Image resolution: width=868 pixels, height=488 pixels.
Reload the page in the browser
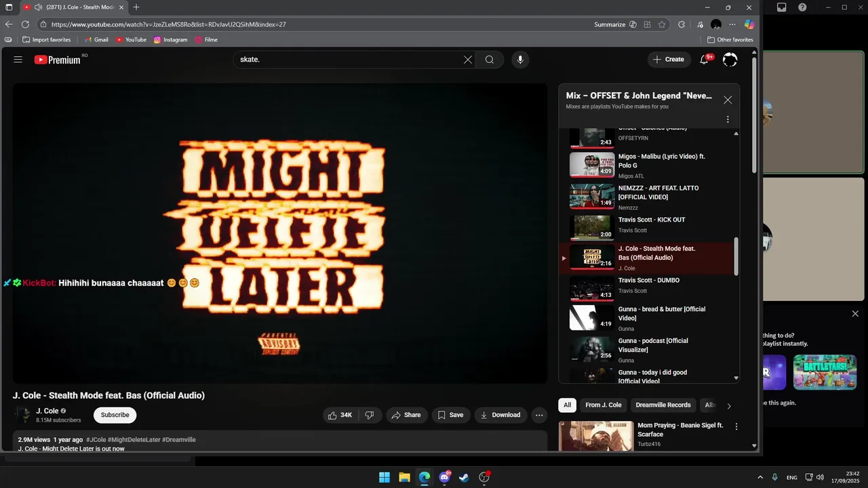click(x=25, y=24)
